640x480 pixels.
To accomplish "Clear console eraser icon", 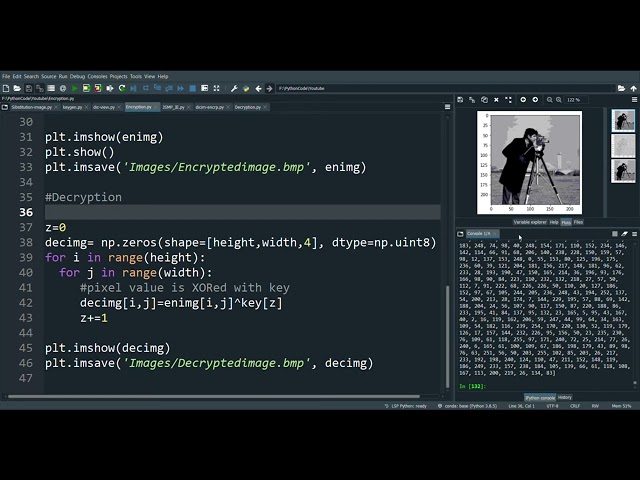I will (x=624, y=234).
